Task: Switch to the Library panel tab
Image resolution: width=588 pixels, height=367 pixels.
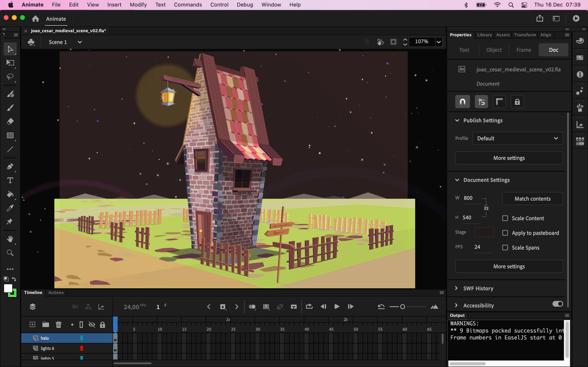Action: tap(484, 35)
